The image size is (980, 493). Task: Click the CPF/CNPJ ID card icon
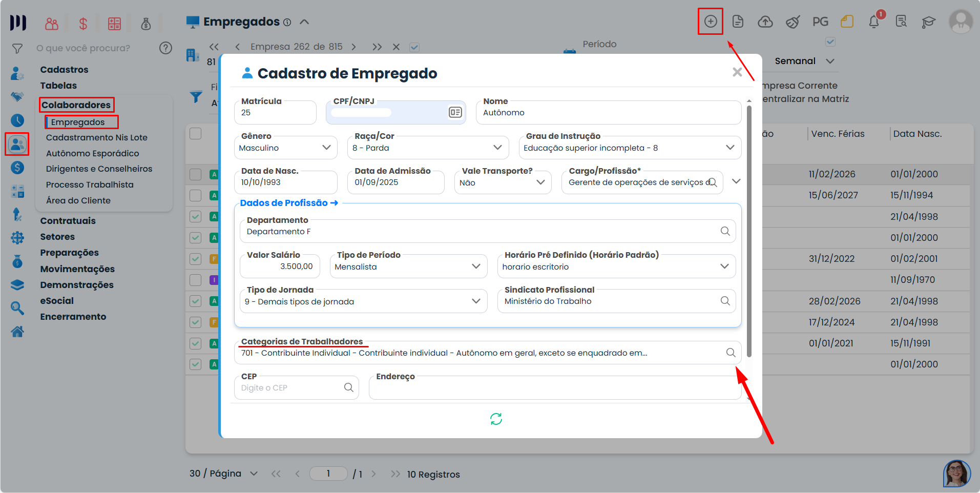click(x=455, y=112)
